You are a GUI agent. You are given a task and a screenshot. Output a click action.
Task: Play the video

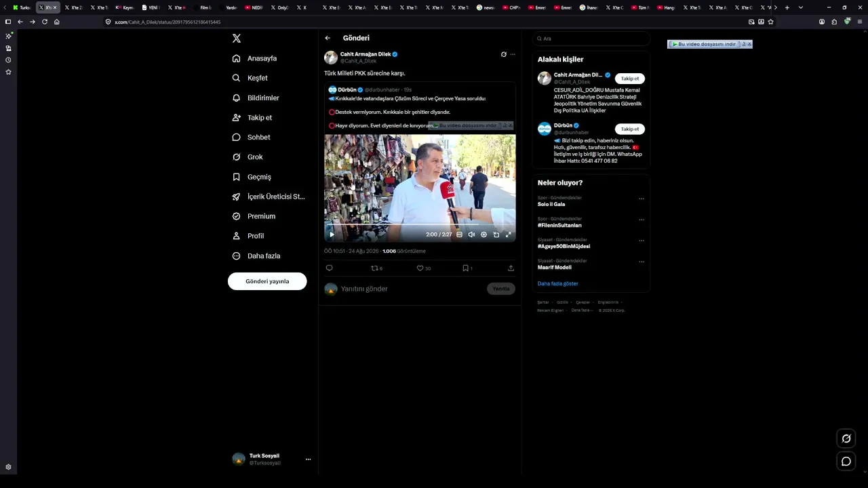tap(332, 235)
